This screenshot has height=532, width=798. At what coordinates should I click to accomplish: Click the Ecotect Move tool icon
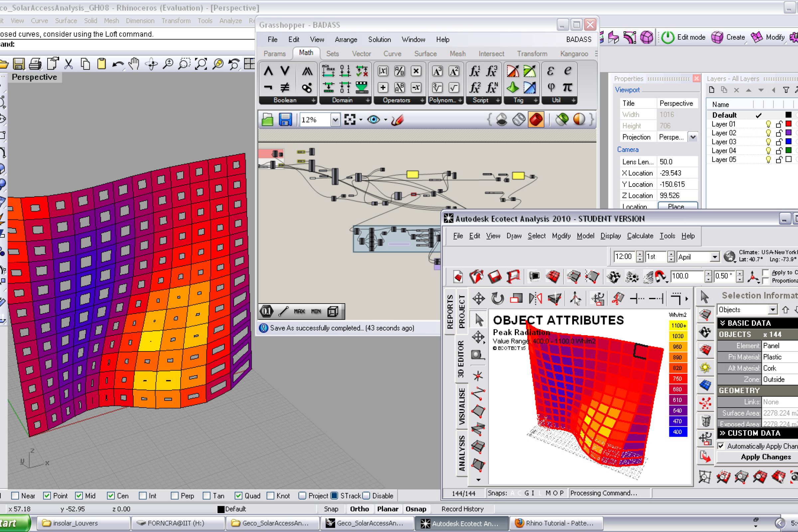(x=478, y=299)
